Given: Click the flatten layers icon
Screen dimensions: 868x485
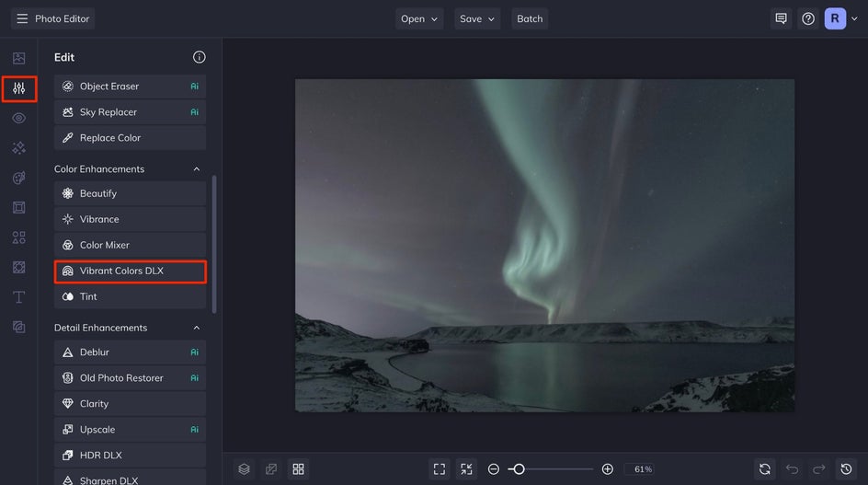Looking at the screenshot, I should 271,469.
